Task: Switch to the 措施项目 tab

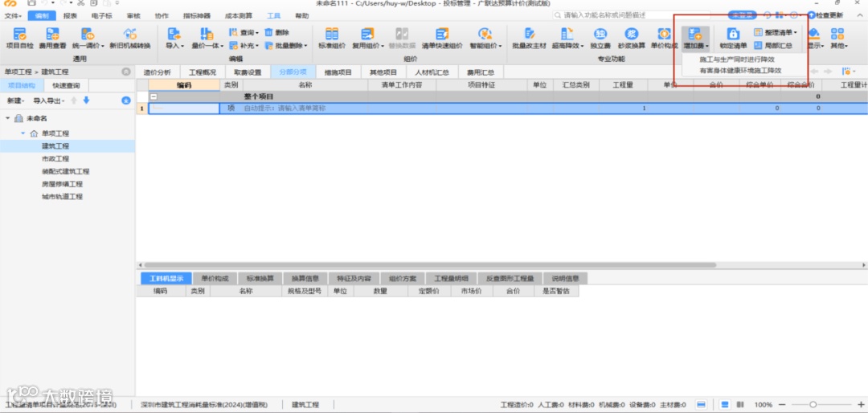Action: pos(338,72)
